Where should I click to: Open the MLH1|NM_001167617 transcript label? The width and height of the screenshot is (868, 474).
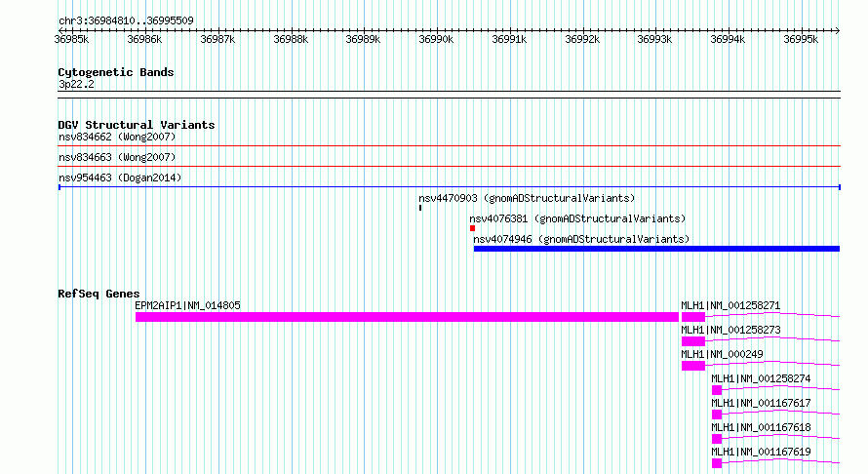[x=761, y=403]
